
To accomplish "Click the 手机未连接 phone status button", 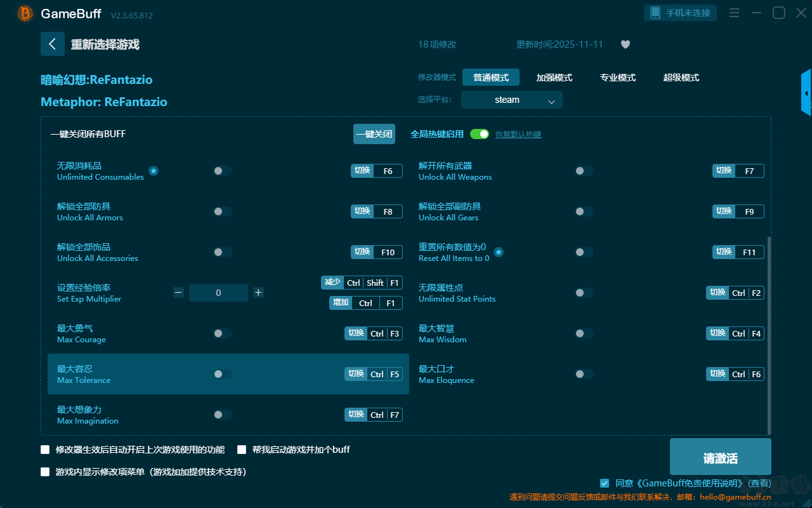I will 681,13.
